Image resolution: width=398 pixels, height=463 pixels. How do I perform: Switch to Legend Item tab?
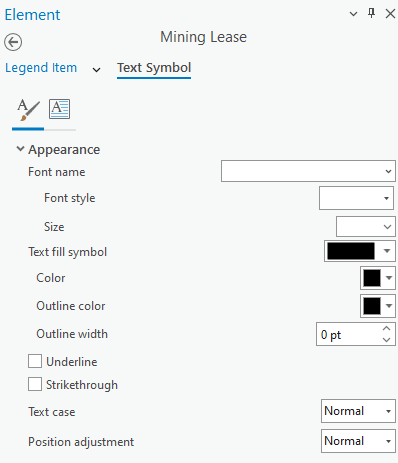pos(41,68)
